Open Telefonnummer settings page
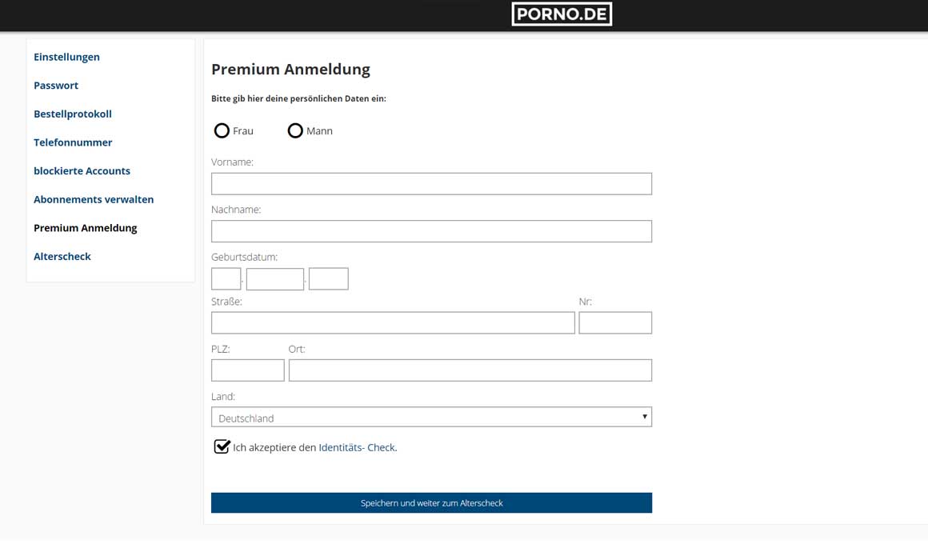 coord(73,142)
